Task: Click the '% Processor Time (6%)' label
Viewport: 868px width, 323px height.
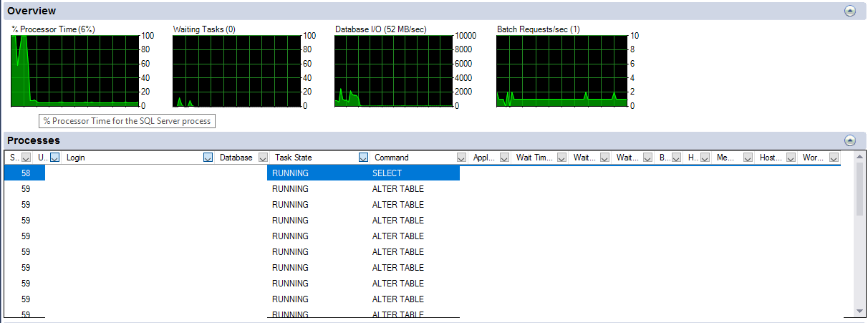Action: [54, 29]
